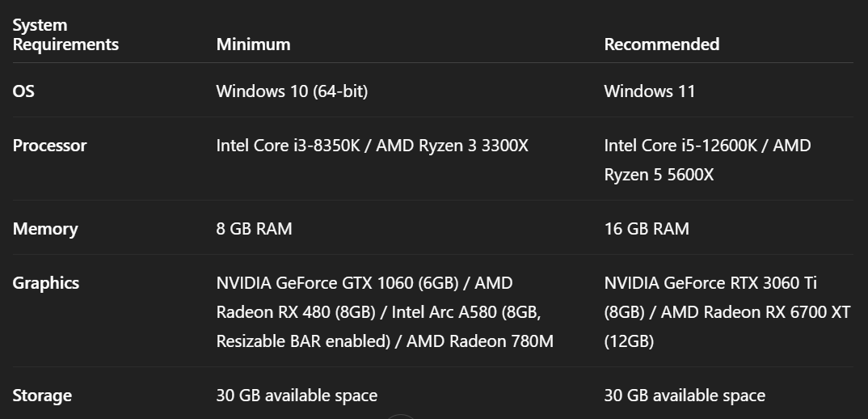The height and width of the screenshot is (419, 868).
Task: Select the "Graphics" row label
Action: 46,283
